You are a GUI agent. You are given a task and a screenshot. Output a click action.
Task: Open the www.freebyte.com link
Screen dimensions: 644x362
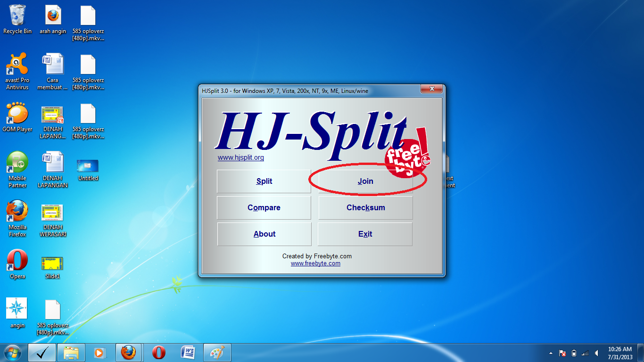tap(315, 263)
